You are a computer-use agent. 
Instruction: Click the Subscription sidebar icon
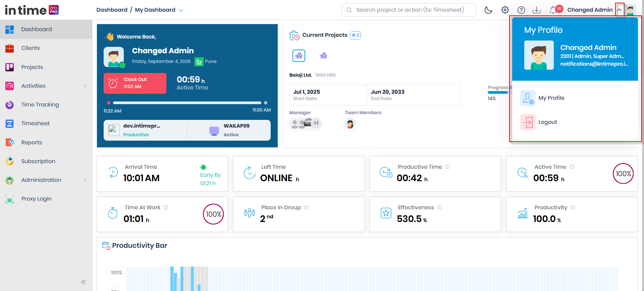point(10,161)
